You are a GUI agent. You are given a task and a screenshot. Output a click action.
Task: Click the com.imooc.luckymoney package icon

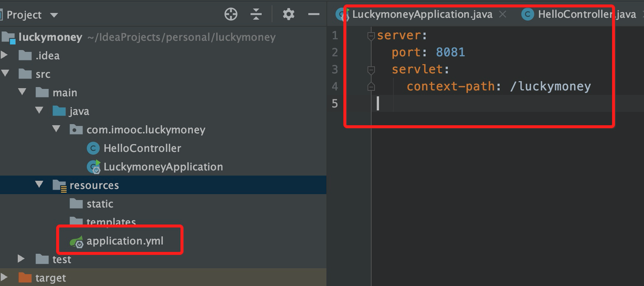(76, 129)
